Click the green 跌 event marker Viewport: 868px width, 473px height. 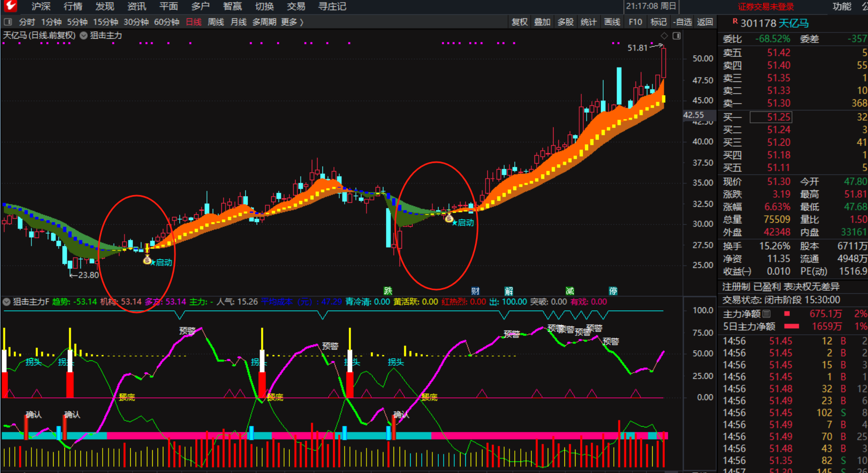point(388,291)
